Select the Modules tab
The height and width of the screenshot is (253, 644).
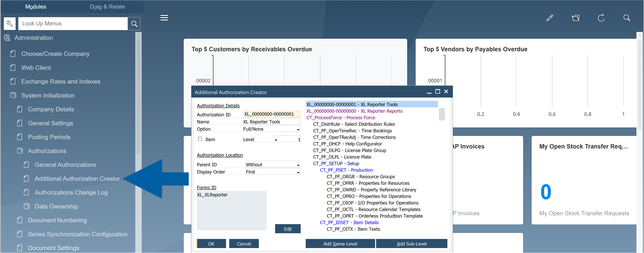click(35, 7)
